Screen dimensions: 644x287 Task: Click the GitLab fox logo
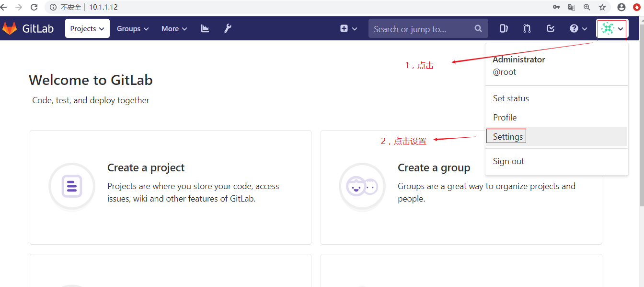click(x=10, y=29)
